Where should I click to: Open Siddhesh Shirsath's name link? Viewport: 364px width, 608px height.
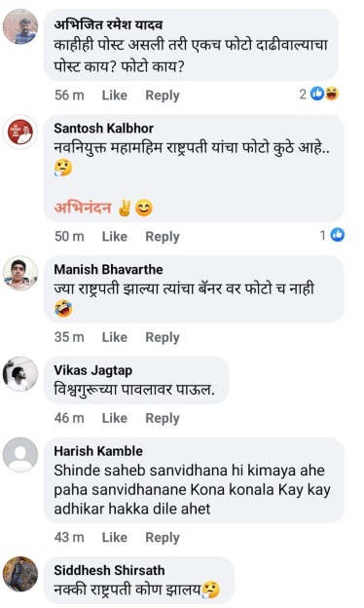(x=109, y=570)
